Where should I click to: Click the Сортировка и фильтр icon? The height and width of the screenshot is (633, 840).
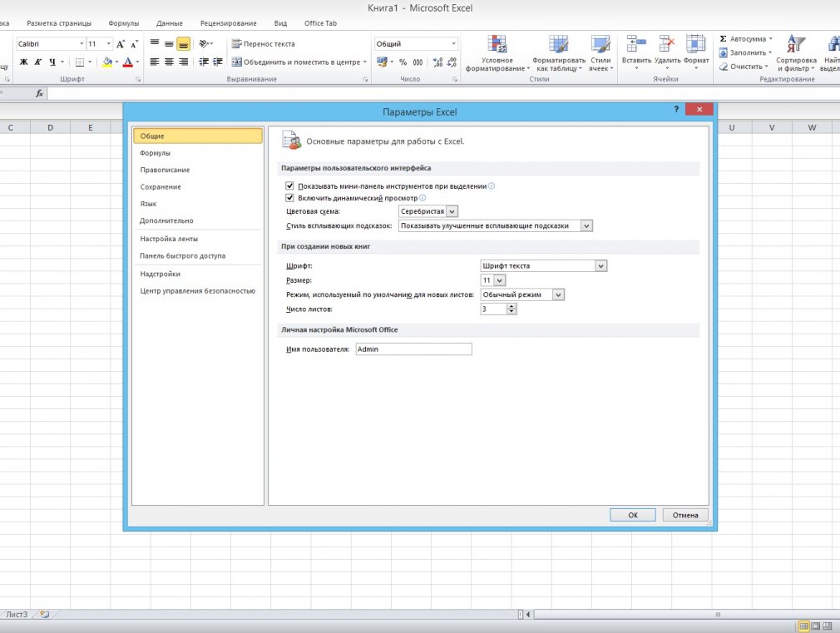[x=796, y=44]
